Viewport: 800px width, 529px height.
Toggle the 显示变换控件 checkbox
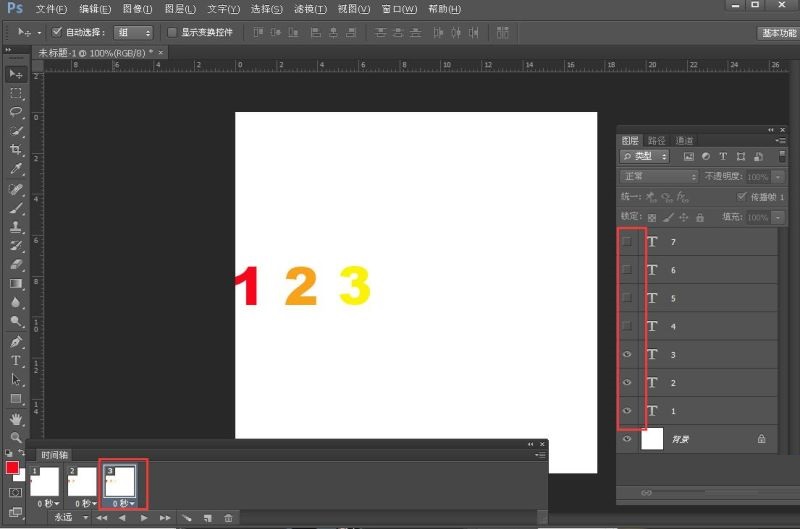coord(172,32)
